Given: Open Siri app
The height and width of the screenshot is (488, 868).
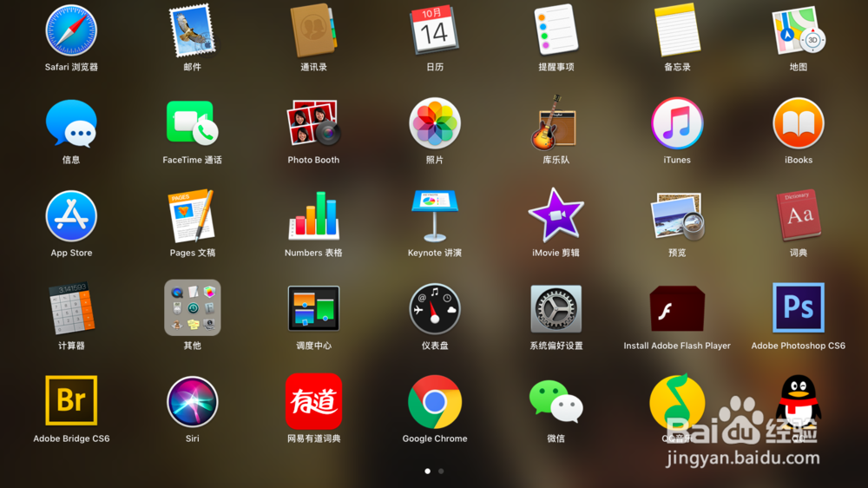Looking at the screenshot, I should (192, 401).
